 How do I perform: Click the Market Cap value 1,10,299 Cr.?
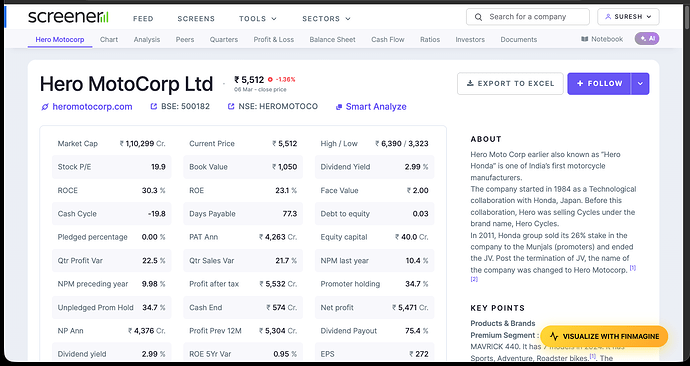click(x=143, y=144)
